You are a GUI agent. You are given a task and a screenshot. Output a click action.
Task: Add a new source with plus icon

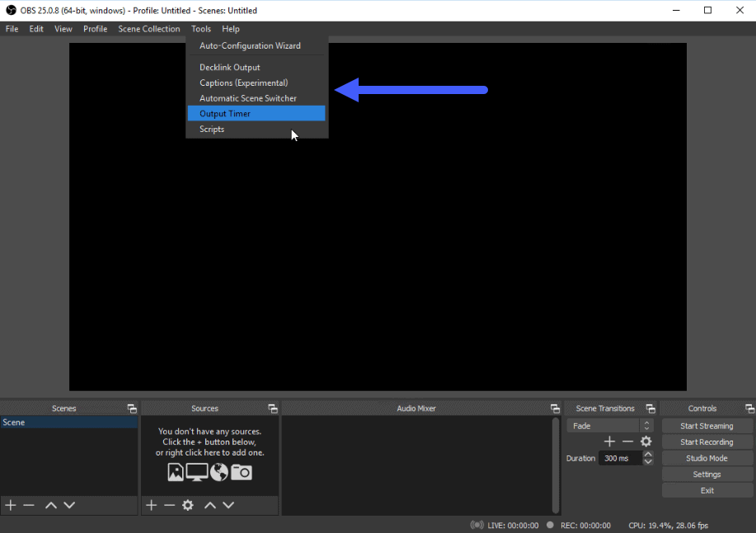[x=152, y=505]
